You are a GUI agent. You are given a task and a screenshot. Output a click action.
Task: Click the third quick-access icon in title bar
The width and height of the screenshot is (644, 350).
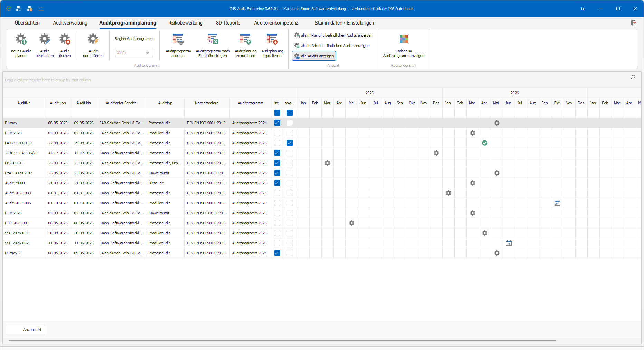(x=30, y=9)
